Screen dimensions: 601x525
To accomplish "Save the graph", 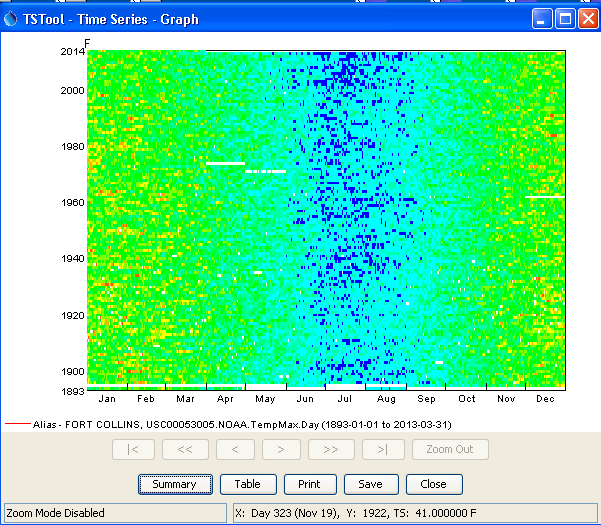I will [x=370, y=484].
